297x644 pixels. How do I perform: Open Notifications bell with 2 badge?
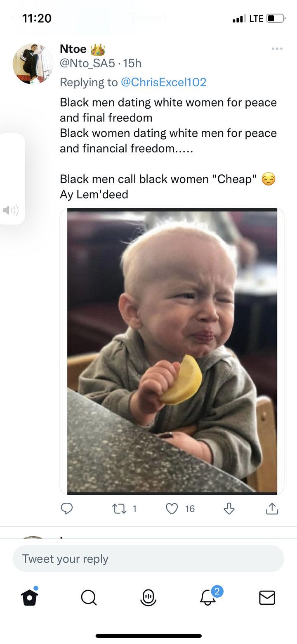tap(209, 596)
